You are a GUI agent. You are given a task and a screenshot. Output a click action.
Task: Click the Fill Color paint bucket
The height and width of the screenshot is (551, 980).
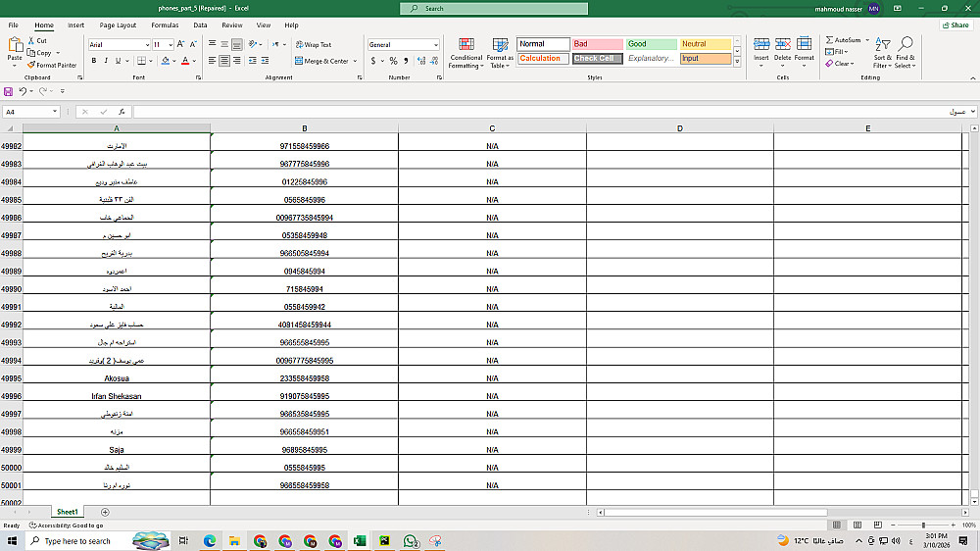click(x=165, y=61)
